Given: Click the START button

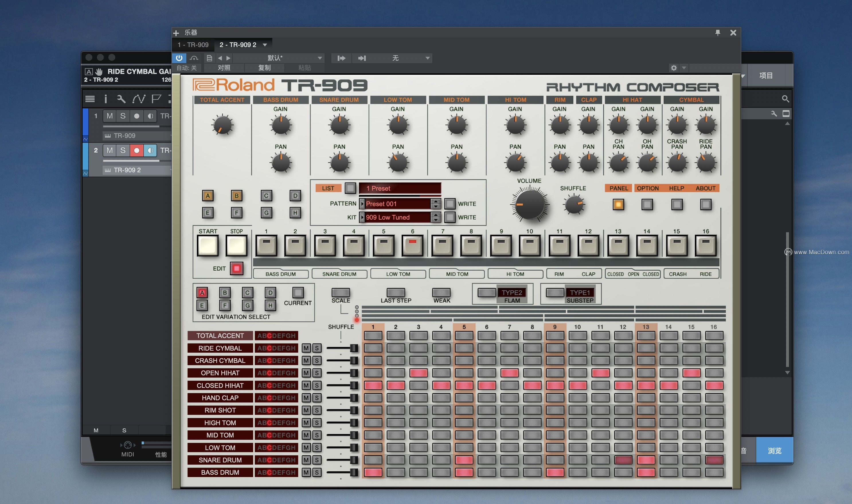Looking at the screenshot, I should [x=208, y=245].
